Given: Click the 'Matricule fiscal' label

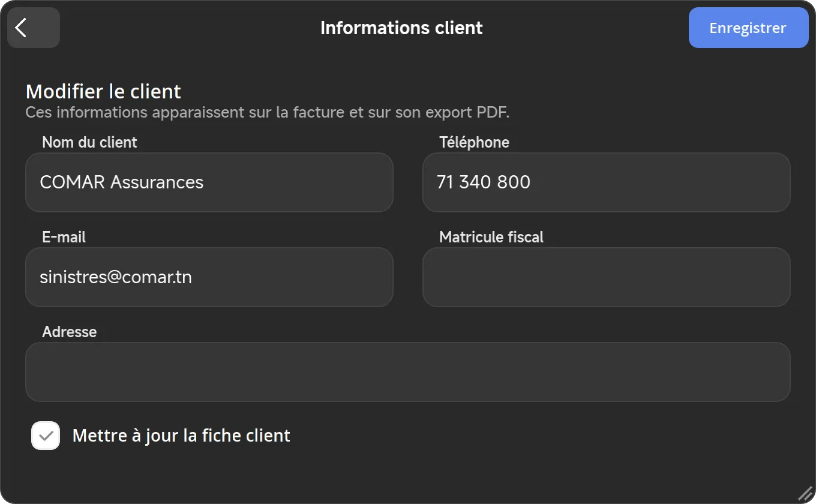Looking at the screenshot, I should 491,237.
